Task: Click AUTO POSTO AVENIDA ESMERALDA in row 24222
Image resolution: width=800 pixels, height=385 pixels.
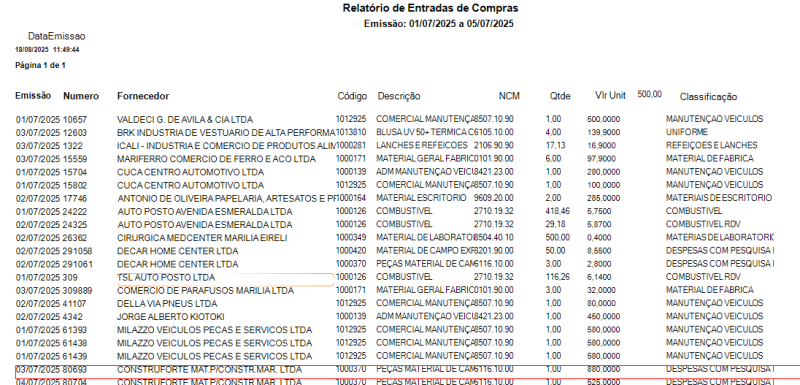Action: 205,212
